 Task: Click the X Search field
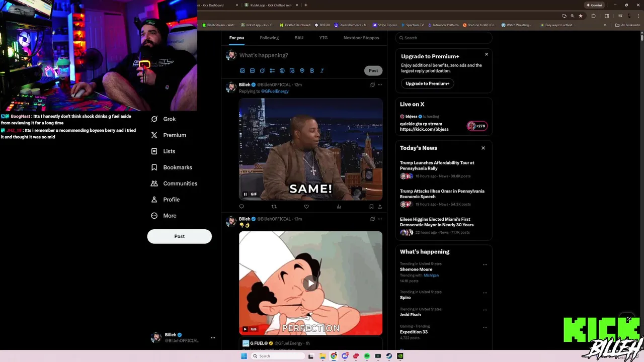pos(444,38)
